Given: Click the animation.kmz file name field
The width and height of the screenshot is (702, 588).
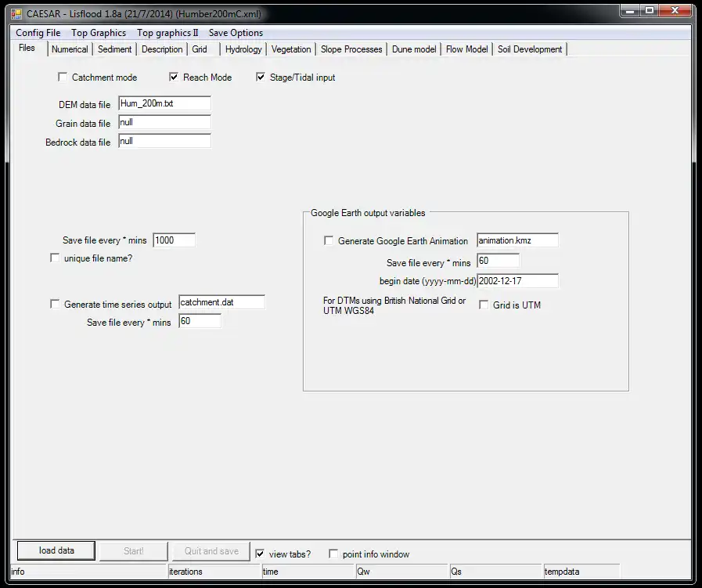Looking at the screenshot, I should [517, 240].
